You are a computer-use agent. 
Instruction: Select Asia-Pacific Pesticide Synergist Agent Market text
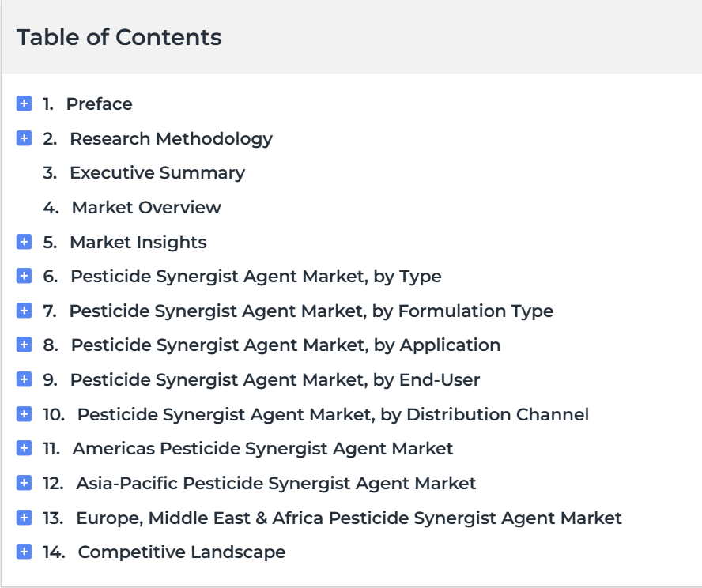pos(276,484)
